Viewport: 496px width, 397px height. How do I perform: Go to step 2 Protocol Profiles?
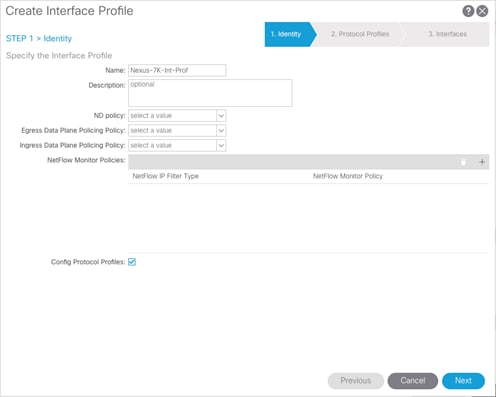[360, 34]
